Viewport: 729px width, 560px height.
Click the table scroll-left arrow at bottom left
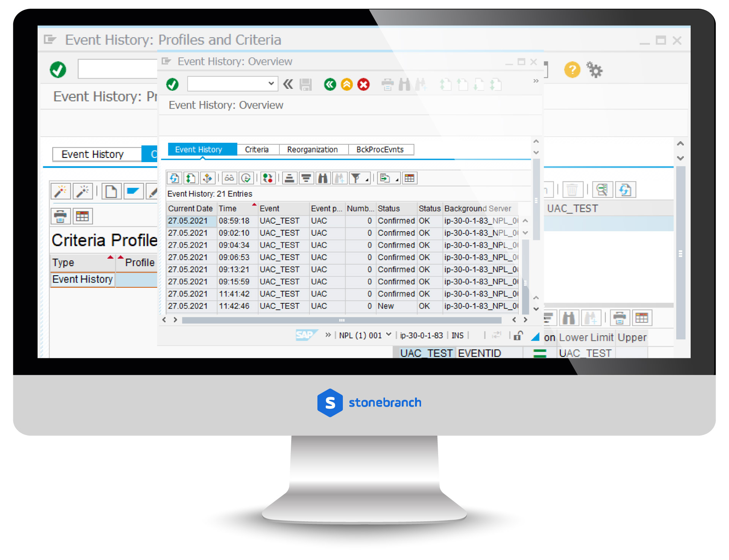click(x=164, y=320)
